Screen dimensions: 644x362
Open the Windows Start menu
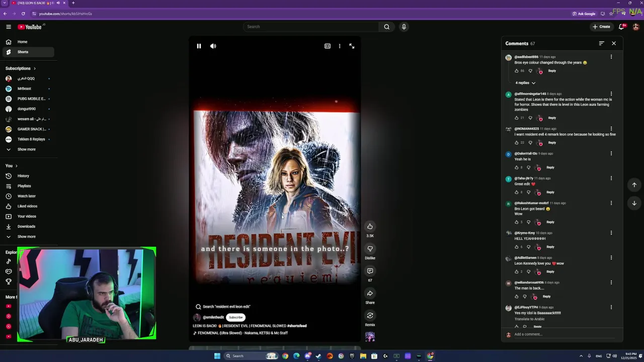[217, 356]
